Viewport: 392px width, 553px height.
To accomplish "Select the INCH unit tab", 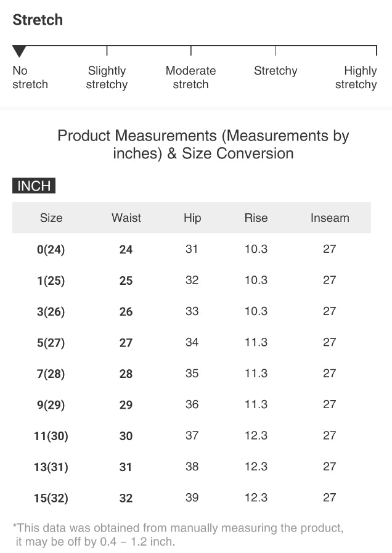I will [34, 186].
